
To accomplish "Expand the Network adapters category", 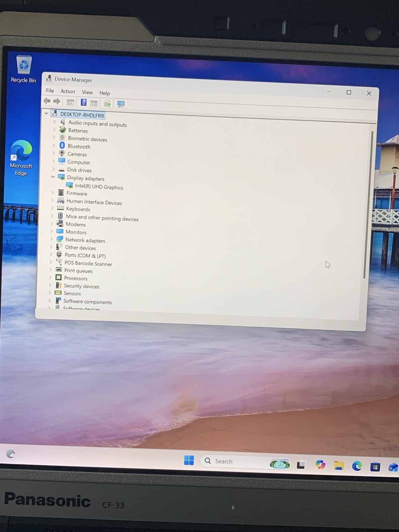I will point(51,239).
